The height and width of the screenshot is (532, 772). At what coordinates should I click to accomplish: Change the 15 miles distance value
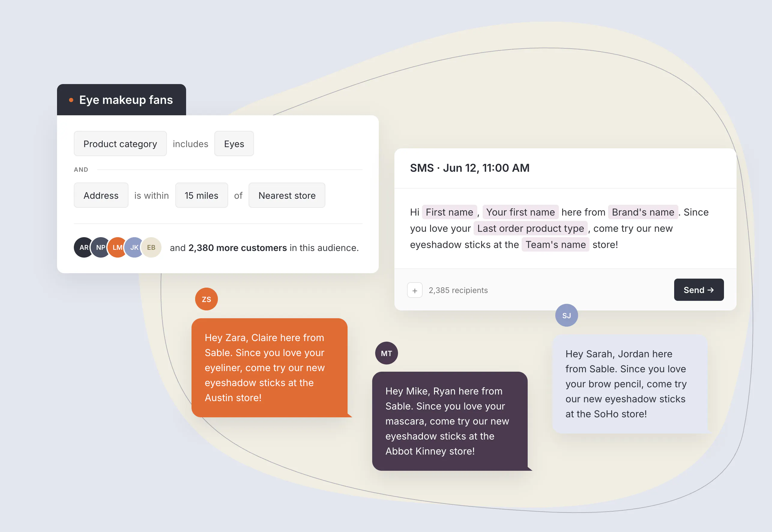(202, 195)
